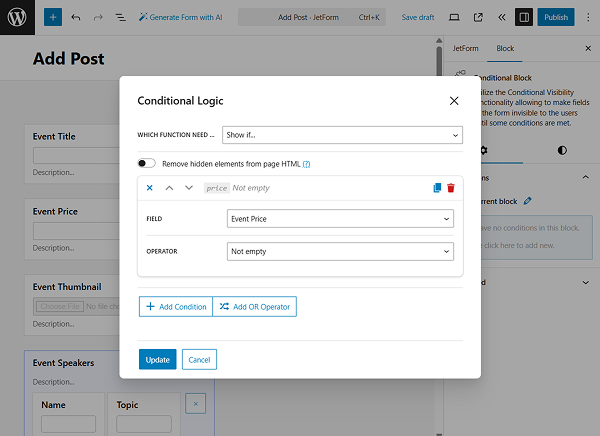Viewport: 600px width, 436px height.
Task: Remove the Event Speakers repeater row
Action: point(196,403)
